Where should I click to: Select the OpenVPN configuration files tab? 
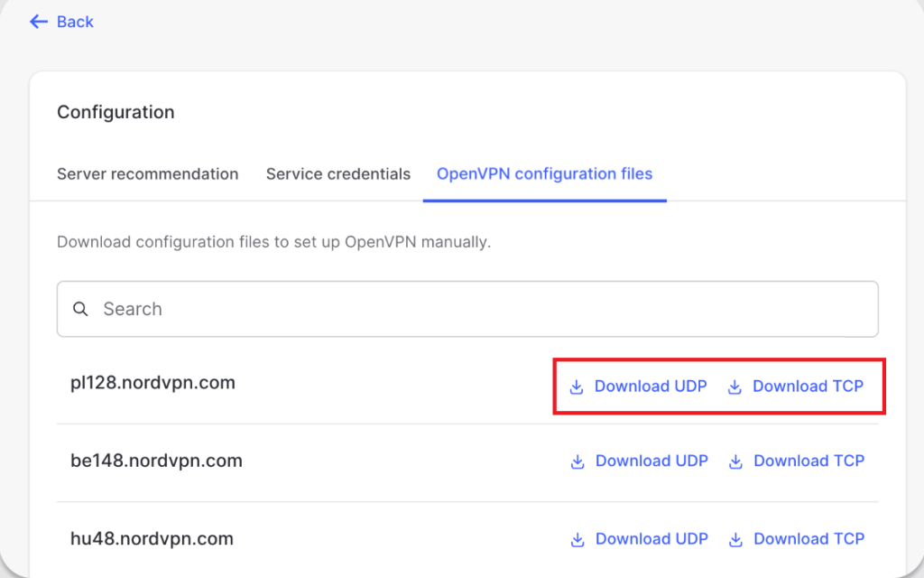544,173
